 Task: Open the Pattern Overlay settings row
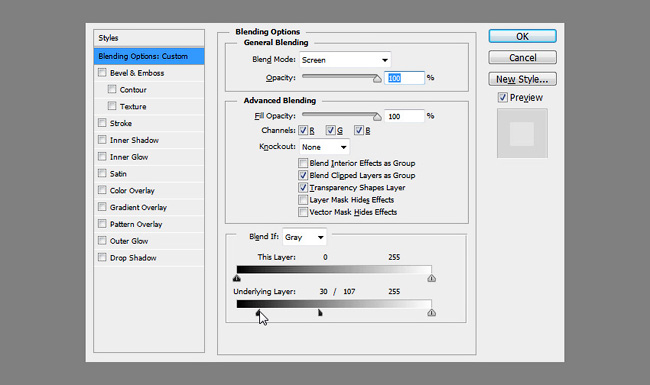coord(149,224)
